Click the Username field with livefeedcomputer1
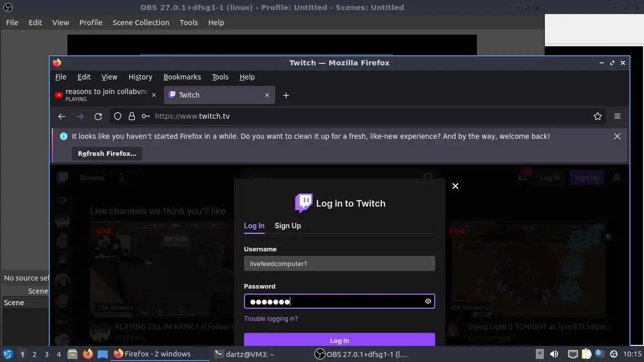Image resolution: width=644 pixels, height=362 pixels. point(340,263)
